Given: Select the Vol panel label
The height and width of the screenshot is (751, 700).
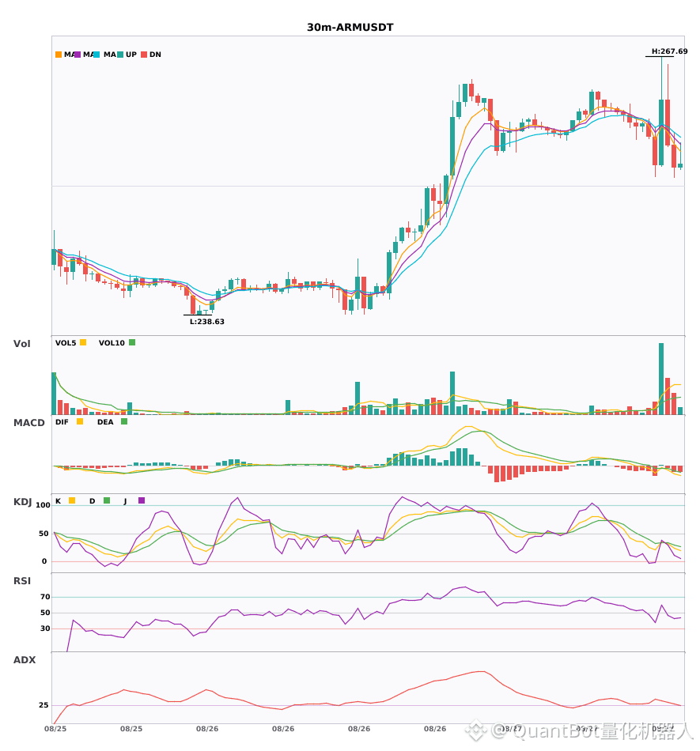Looking at the screenshot, I should coord(21,344).
